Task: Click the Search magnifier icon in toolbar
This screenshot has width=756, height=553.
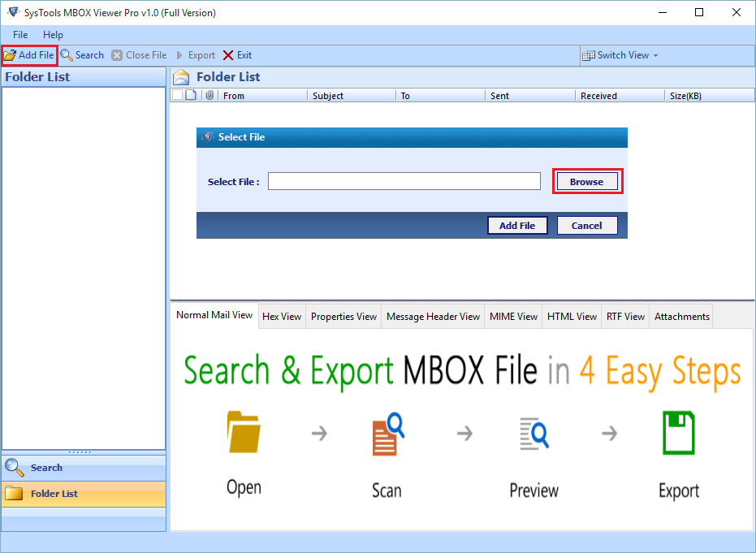Action: point(67,55)
